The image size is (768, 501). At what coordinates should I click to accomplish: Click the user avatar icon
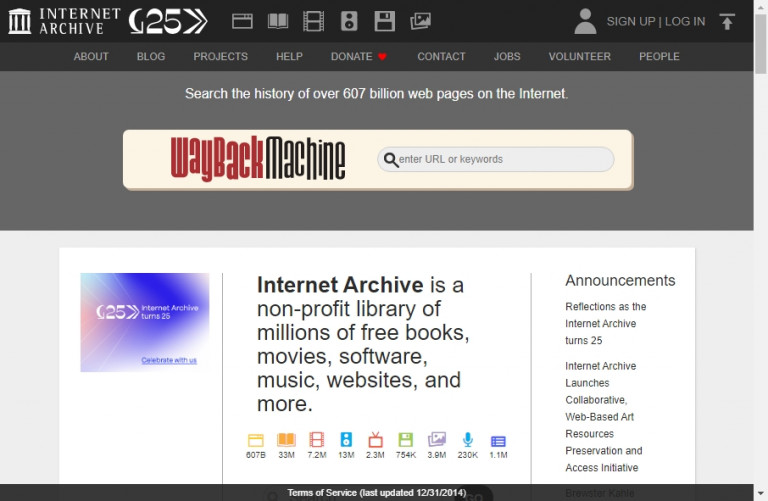[585, 22]
